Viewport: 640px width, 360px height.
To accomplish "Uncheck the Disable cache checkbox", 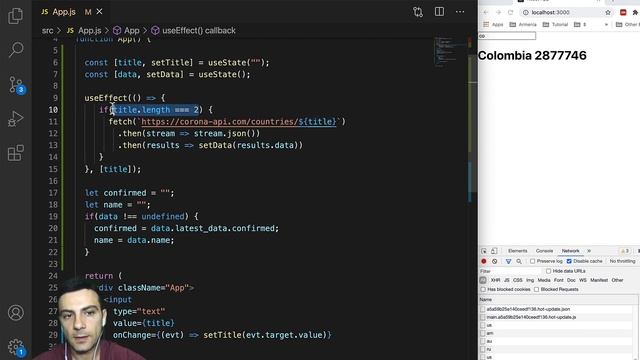I will point(569,261).
